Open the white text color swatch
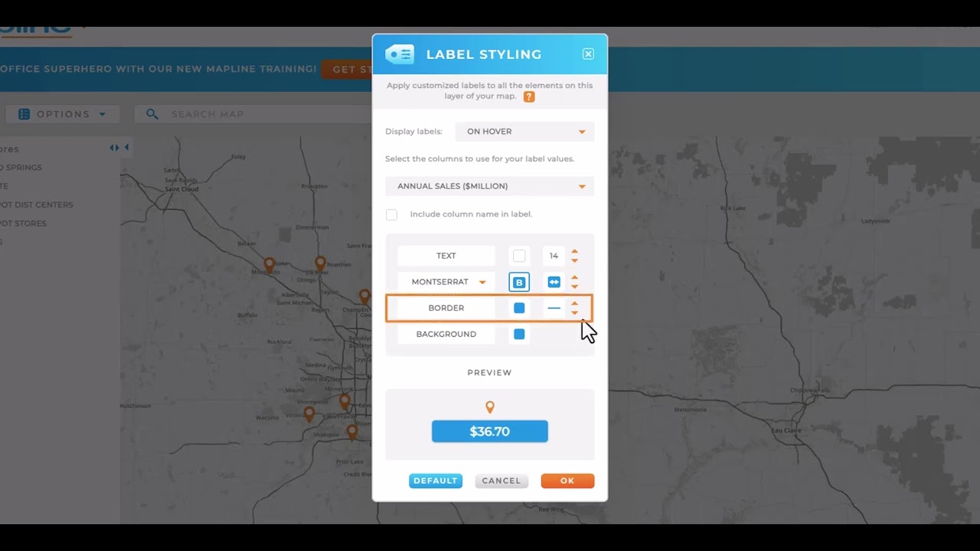 tap(519, 256)
